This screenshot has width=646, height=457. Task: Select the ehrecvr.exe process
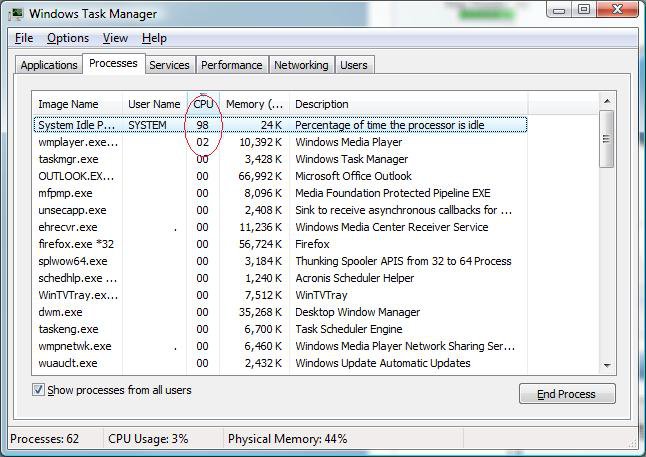[x=280, y=227]
